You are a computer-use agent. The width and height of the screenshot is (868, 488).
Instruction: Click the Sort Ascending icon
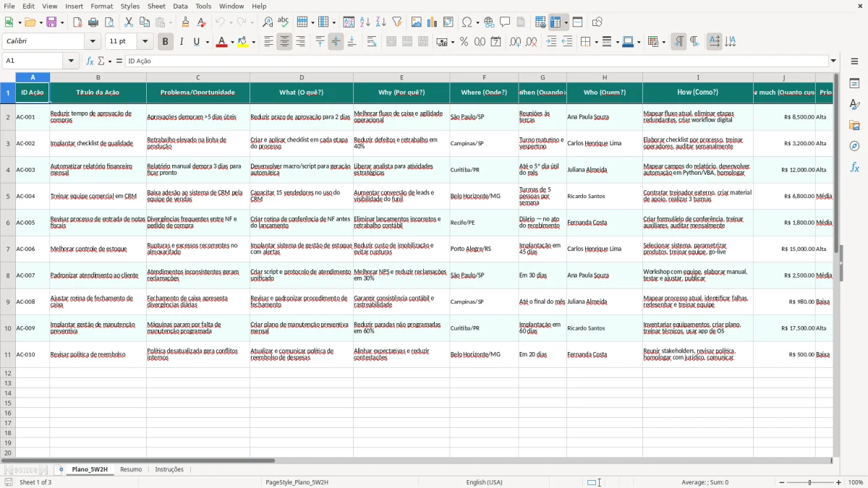click(365, 22)
